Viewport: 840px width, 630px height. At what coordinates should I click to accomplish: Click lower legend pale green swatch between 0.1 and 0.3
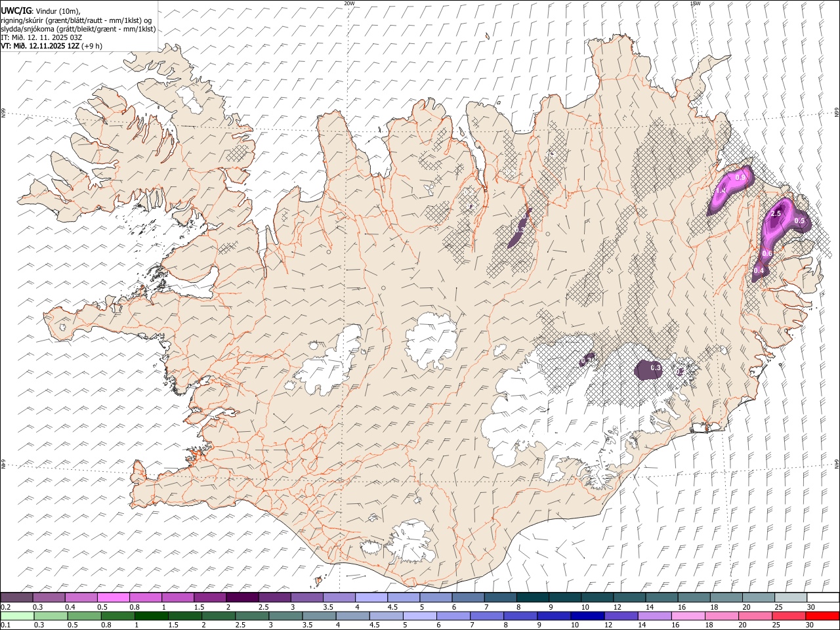coord(16,616)
